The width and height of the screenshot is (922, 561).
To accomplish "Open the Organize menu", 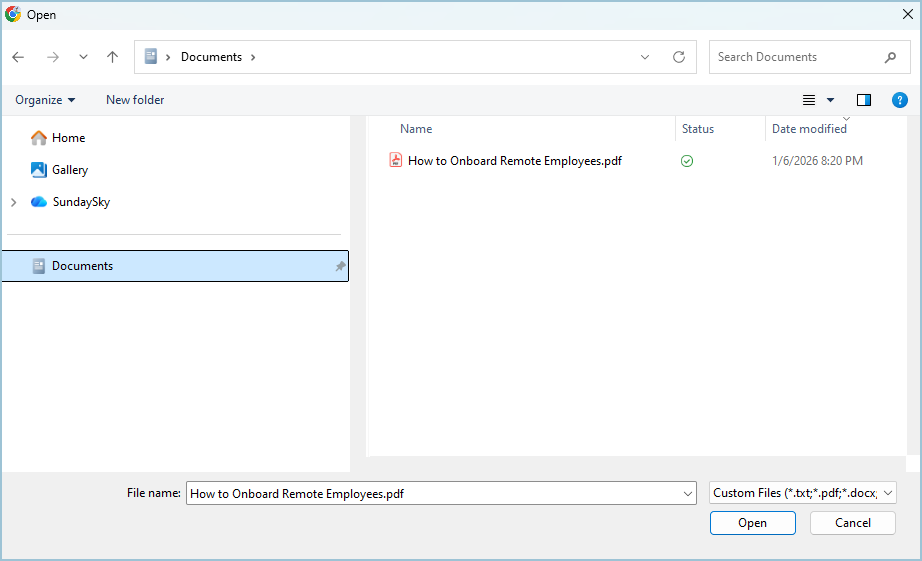I will 45,100.
